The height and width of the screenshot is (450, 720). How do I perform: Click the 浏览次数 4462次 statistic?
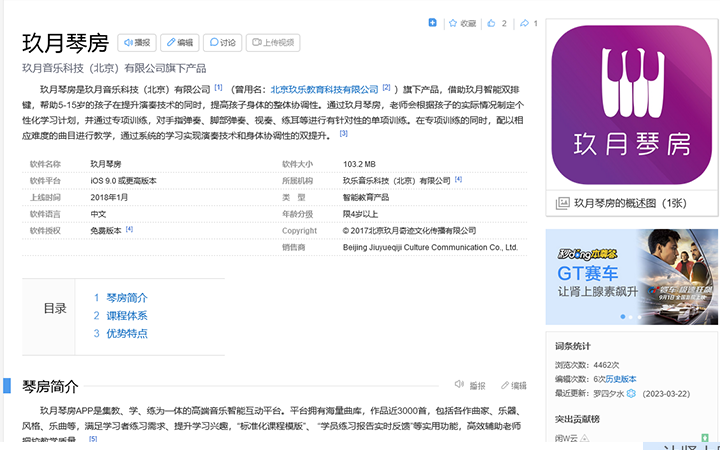point(587,366)
